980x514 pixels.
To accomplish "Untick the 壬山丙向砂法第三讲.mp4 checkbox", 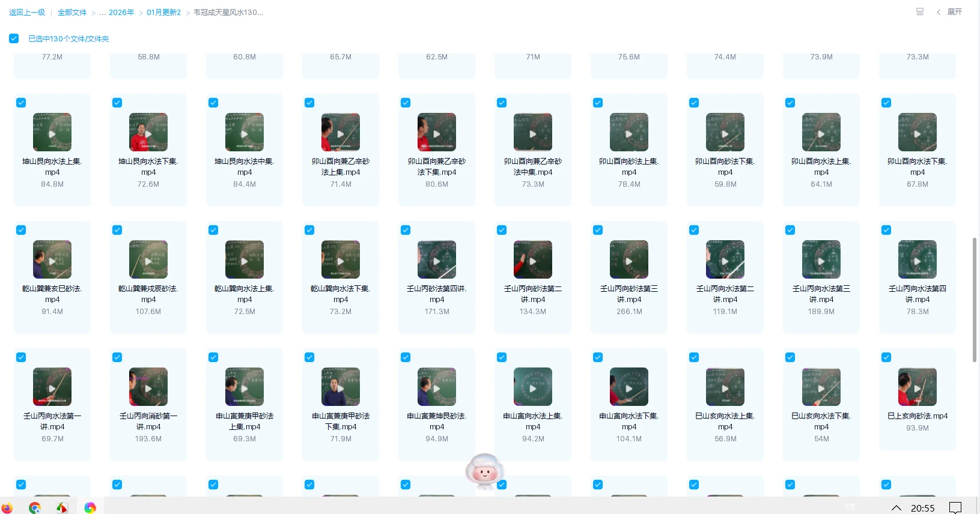I will point(598,230).
